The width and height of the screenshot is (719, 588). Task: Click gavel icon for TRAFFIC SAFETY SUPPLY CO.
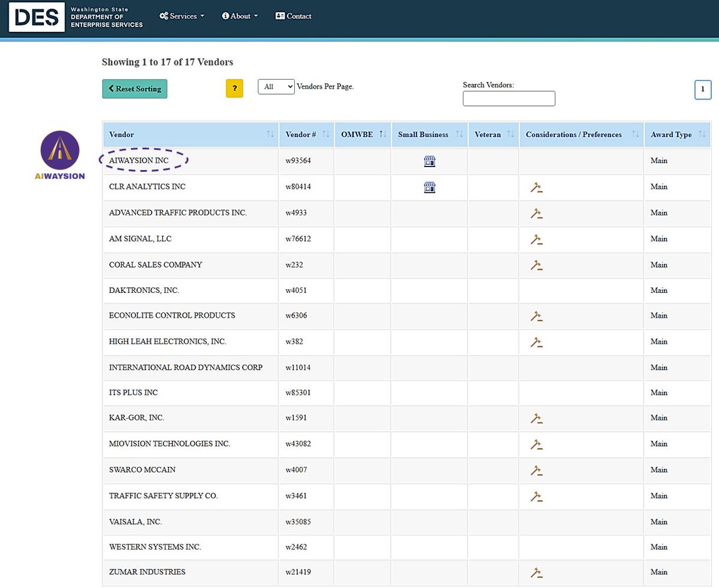coord(536,496)
